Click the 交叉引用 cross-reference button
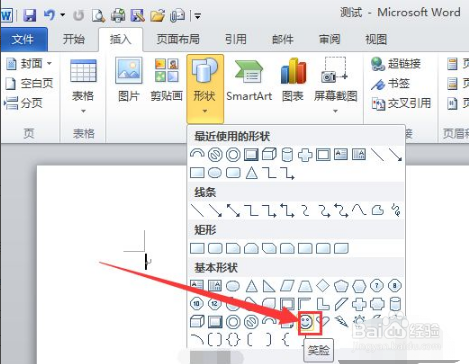The image size is (469, 364). coord(401,103)
